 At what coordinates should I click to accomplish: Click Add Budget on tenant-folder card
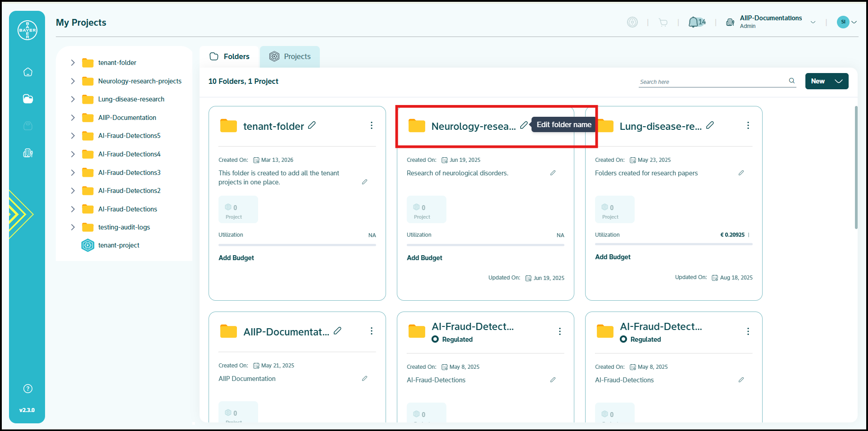(x=236, y=258)
